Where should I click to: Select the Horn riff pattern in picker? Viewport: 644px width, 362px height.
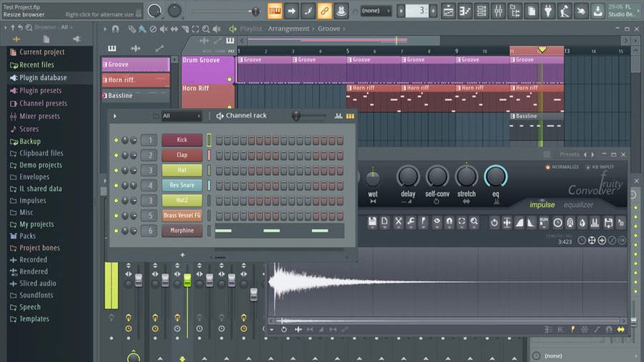[136, 80]
